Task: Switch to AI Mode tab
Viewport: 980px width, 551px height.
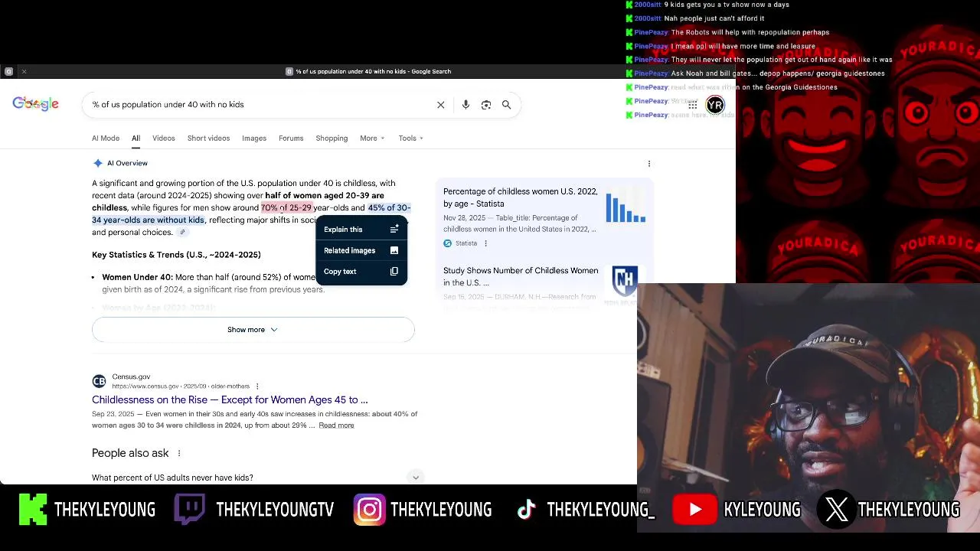Action: click(x=106, y=139)
